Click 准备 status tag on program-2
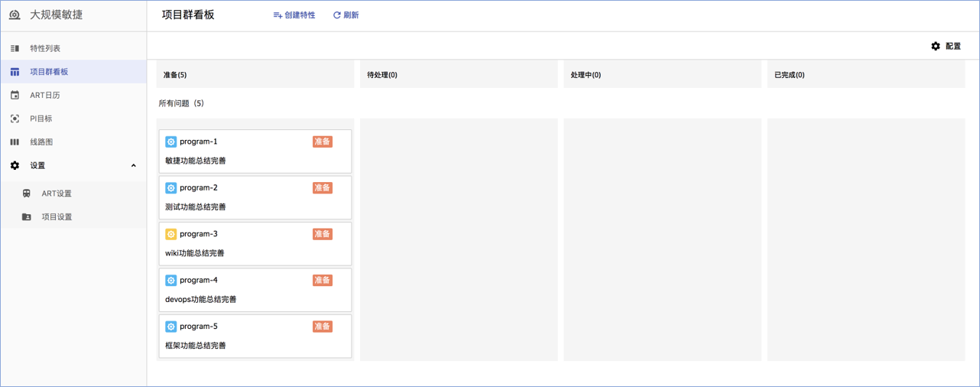The image size is (980, 387). (323, 188)
